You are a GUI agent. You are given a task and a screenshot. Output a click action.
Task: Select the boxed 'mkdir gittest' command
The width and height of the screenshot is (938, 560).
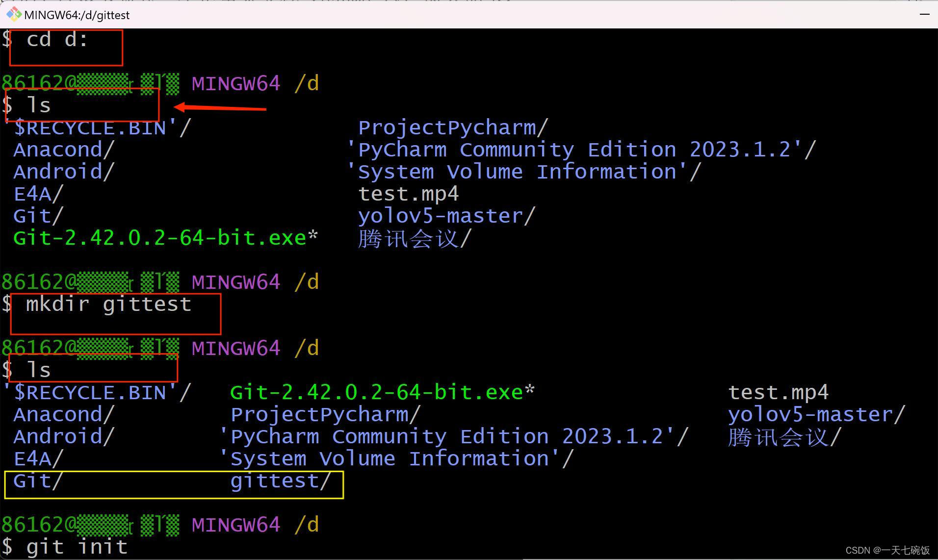point(108,304)
